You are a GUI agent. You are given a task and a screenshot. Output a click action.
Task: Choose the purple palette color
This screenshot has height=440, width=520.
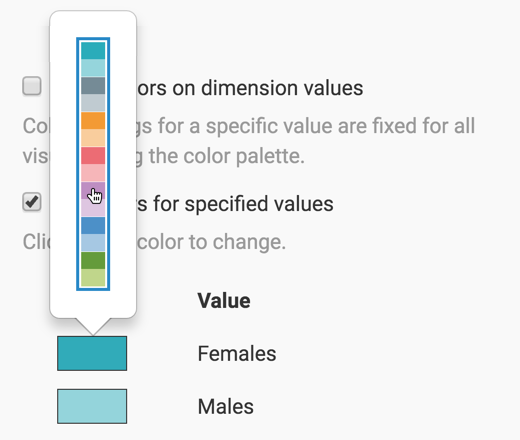coord(93,190)
